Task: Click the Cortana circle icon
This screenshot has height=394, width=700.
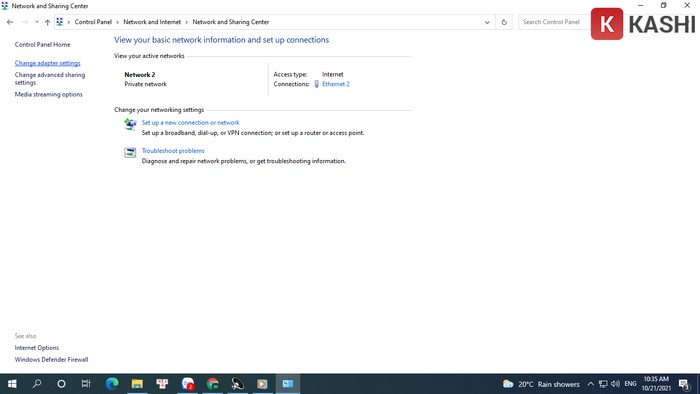Action: pos(62,384)
